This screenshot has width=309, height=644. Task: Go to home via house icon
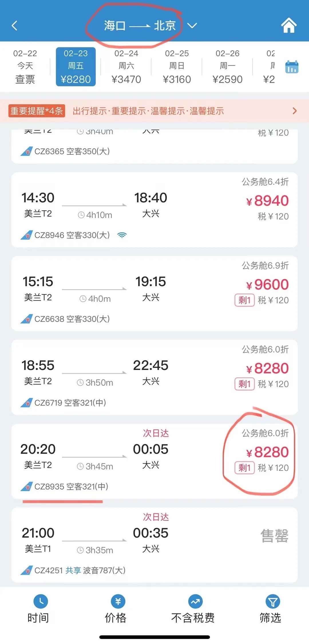289,25
